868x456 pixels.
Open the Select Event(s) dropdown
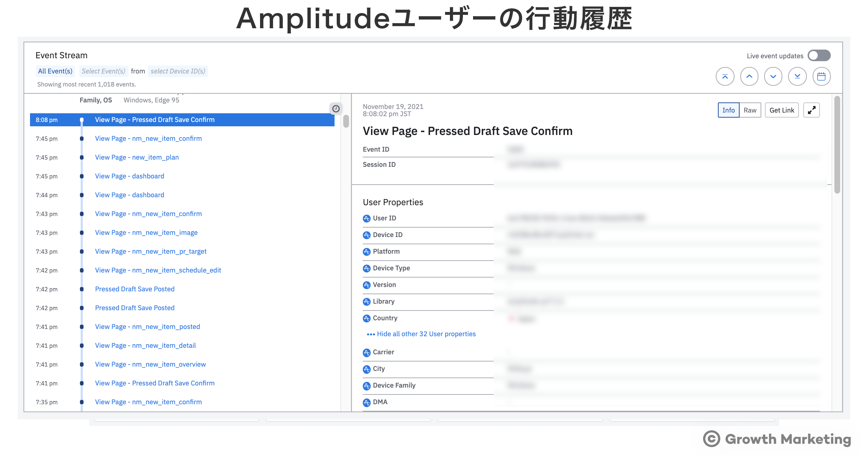(103, 71)
